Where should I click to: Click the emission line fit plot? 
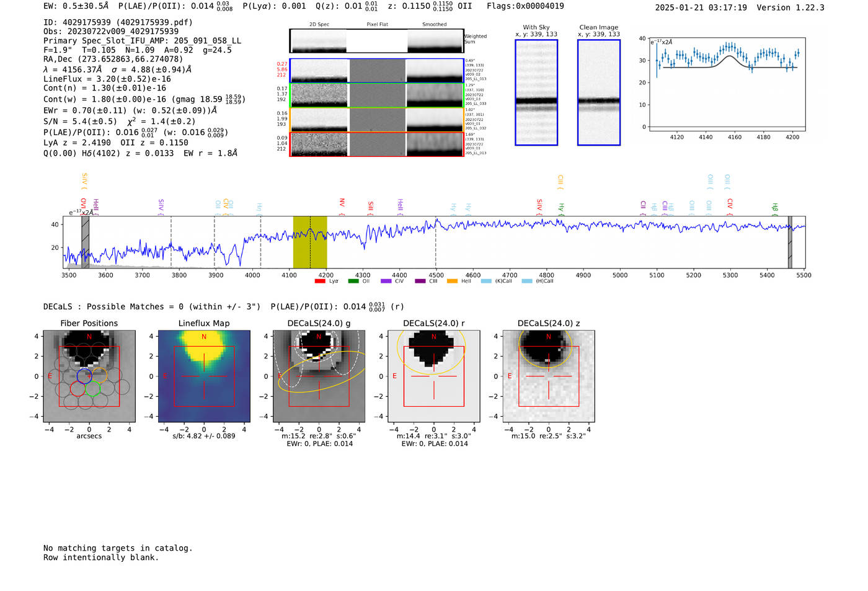(x=727, y=84)
